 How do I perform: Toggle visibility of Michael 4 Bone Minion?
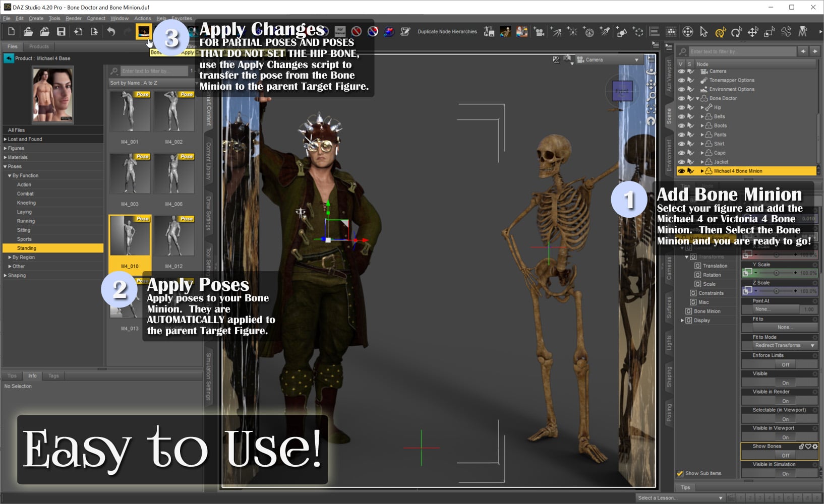680,171
